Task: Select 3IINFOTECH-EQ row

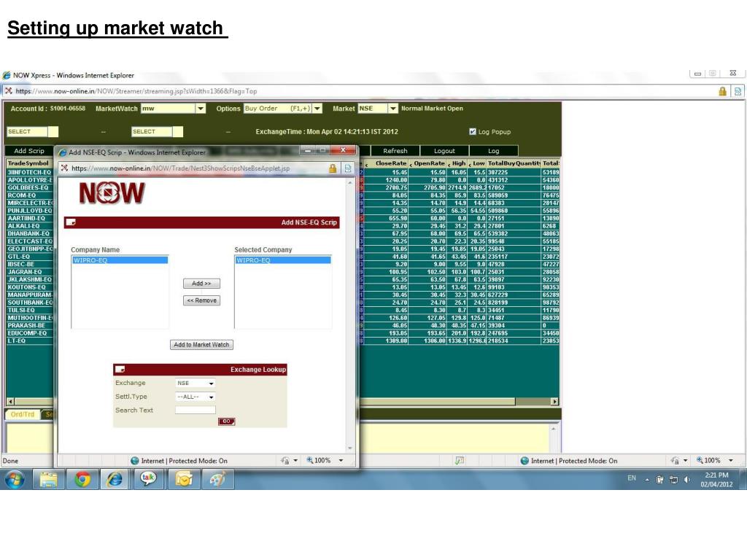Action: [x=29, y=172]
